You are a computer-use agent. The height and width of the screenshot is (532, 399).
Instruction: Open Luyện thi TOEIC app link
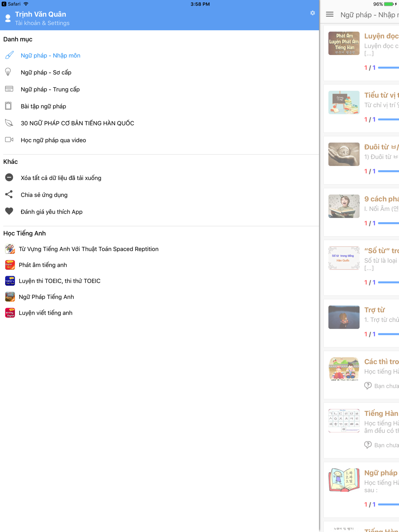(59, 281)
